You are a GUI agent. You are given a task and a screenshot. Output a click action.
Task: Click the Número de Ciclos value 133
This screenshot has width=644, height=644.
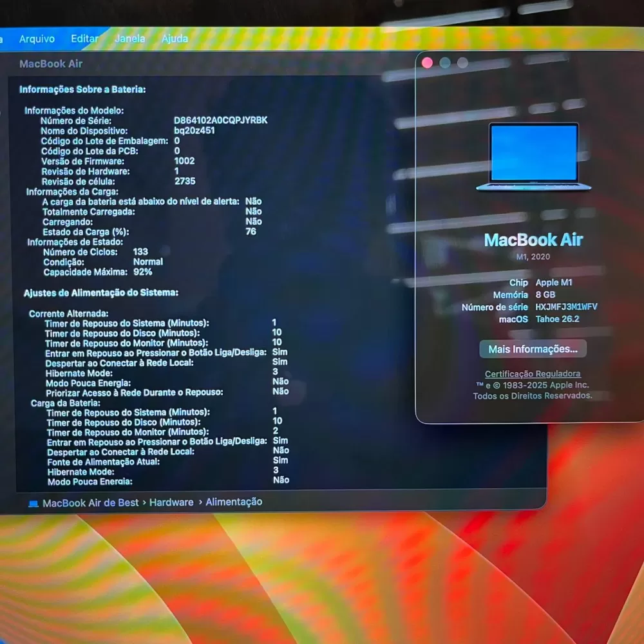click(140, 252)
